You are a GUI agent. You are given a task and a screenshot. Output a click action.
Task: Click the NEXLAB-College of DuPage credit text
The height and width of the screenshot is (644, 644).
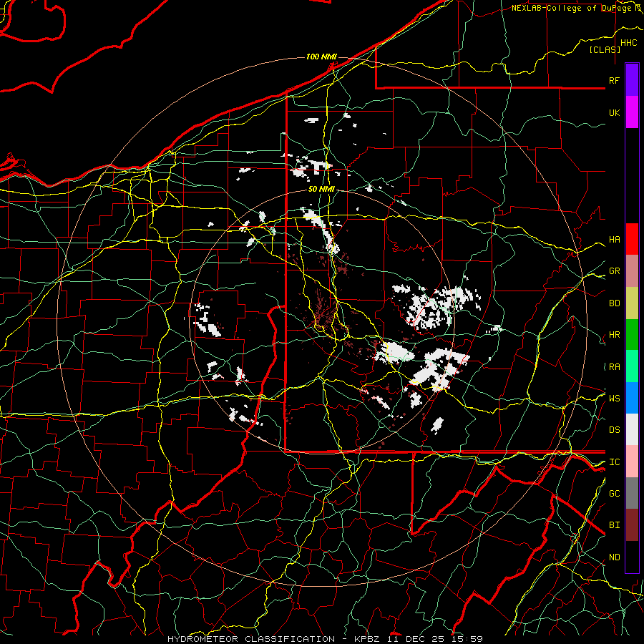tap(577, 8)
